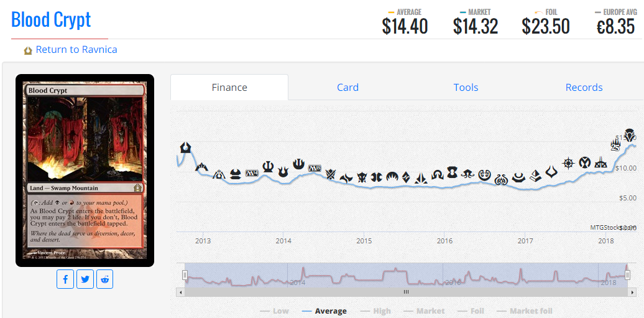The width and height of the screenshot is (644, 318).
Task: Share card on Reddit
Action: [104, 279]
